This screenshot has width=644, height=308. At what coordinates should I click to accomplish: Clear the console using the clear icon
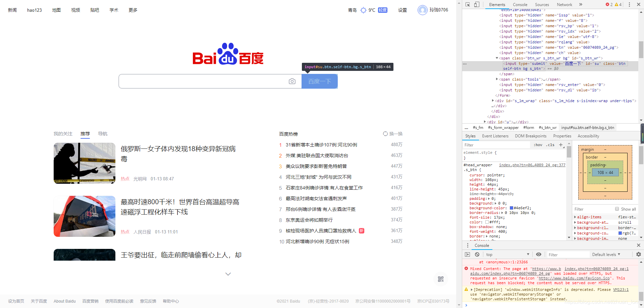[x=477, y=254]
